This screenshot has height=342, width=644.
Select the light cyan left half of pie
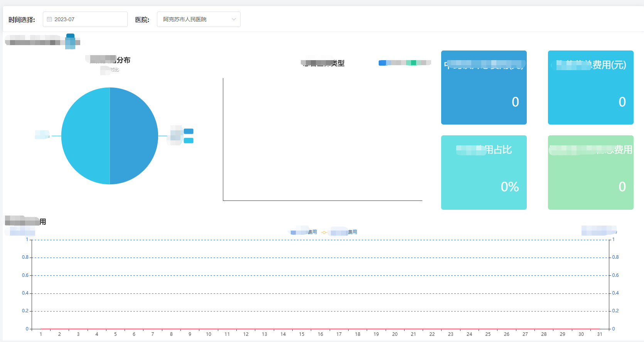[x=86, y=136]
